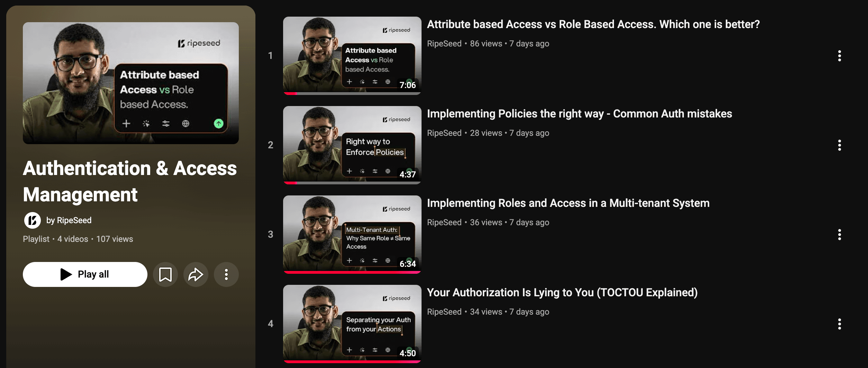Open title Your Authorization Is Lying to You
This screenshot has width=868, height=368.
pos(562,292)
